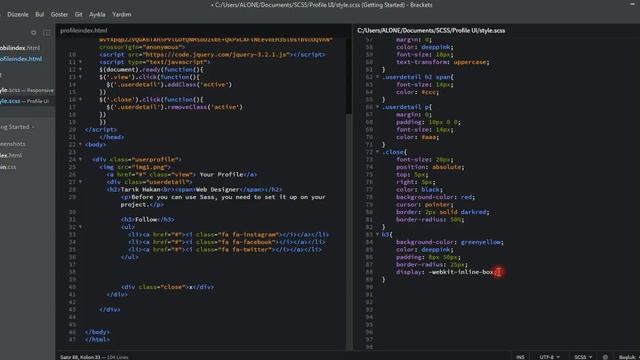The width and height of the screenshot is (640, 360).
Task: Open the Bul menu
Action: [40, 14]
